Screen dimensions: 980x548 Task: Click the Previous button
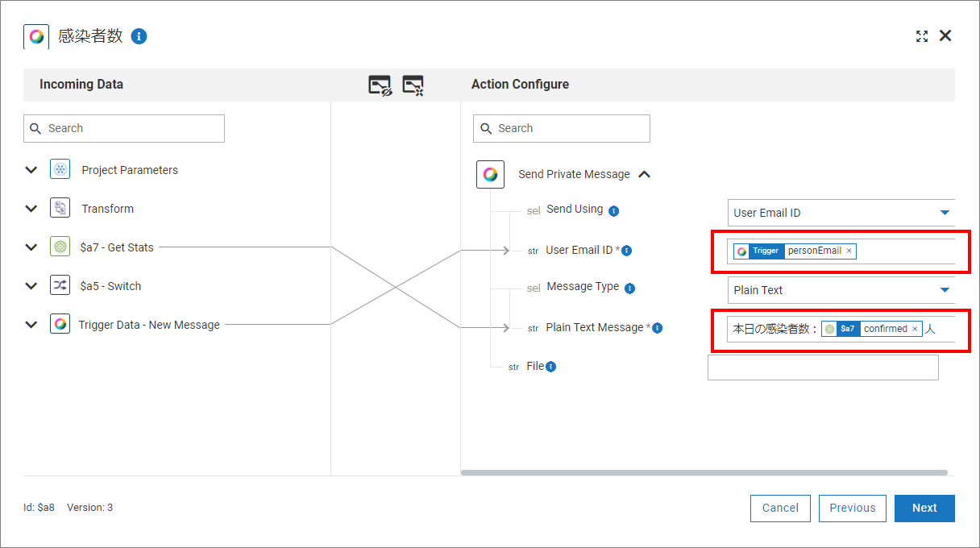coord(852,508)
